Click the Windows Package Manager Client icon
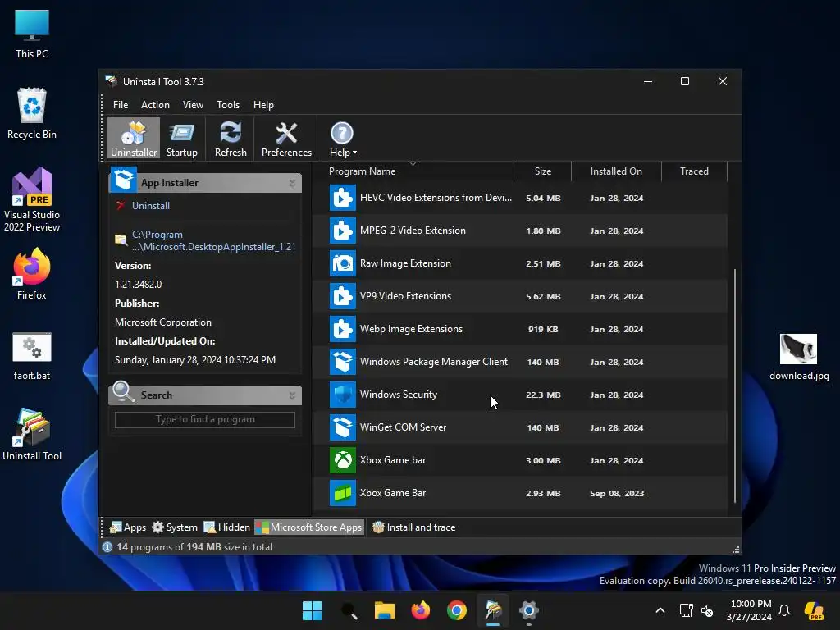840x630 pixels. [342, 362]
